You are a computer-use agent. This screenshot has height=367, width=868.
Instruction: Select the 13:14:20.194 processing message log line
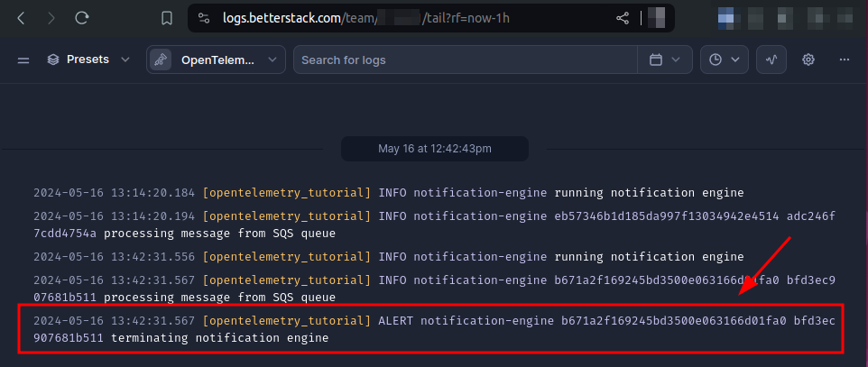pyautogui.click(x=434, y=225)
